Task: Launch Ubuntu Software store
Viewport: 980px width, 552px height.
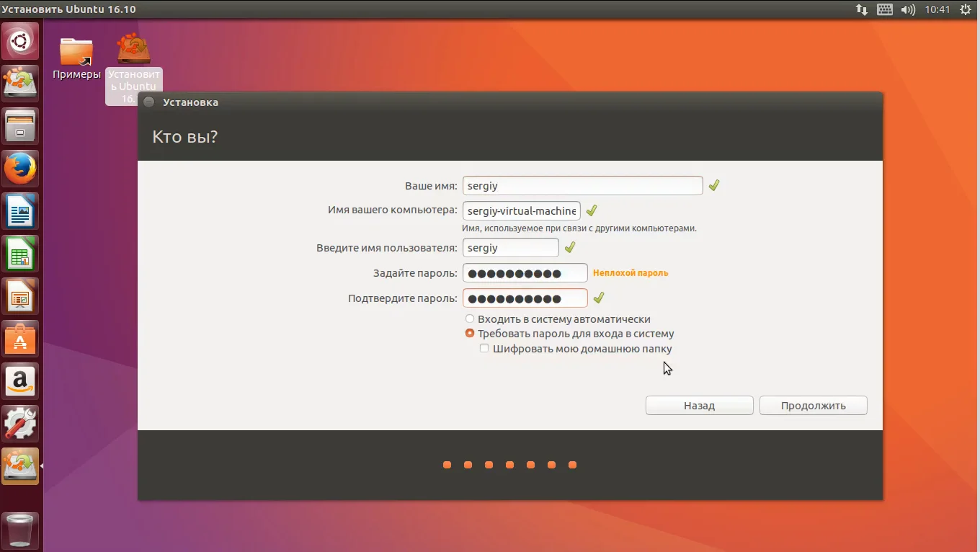Action: tap(20, 339)
